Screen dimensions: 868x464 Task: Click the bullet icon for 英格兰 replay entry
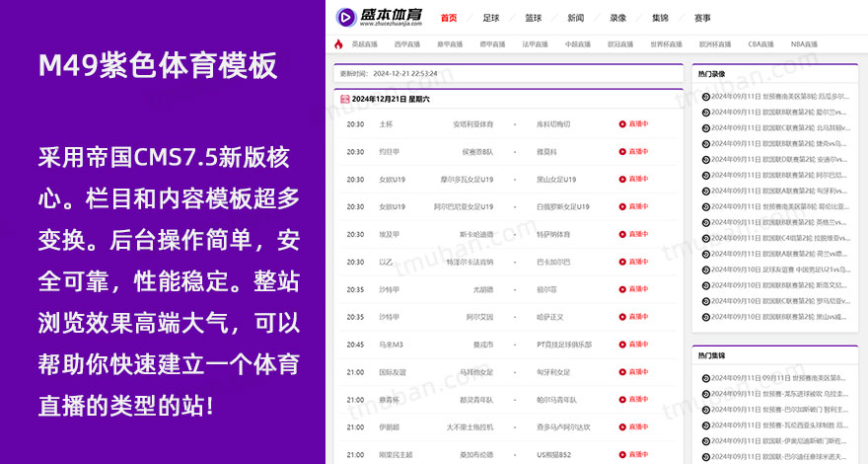tap(706, 223)
